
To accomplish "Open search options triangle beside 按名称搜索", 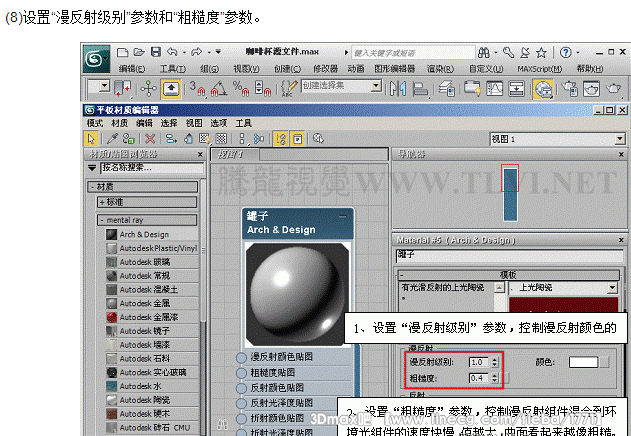I will coord(92,167).
